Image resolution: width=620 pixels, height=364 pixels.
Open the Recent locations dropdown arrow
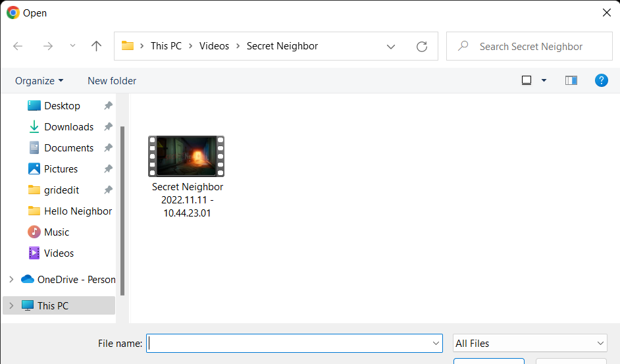click(x=72, y=46)
